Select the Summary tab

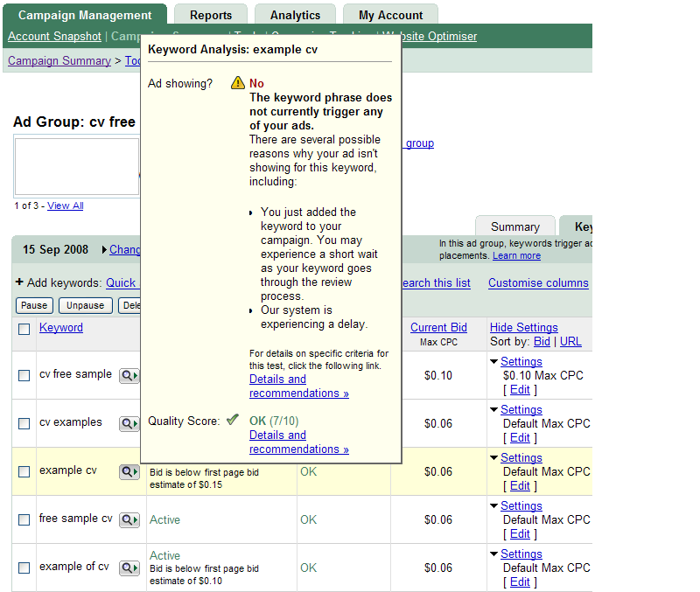(515, 226)
